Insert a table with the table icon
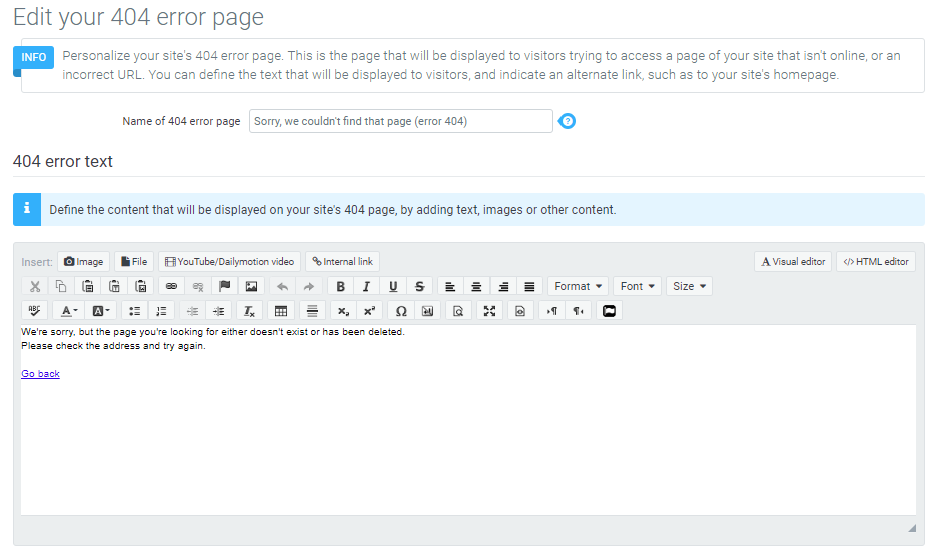Image resolution: width=938 pixels, height=556 pixels. tap(281, 311)
